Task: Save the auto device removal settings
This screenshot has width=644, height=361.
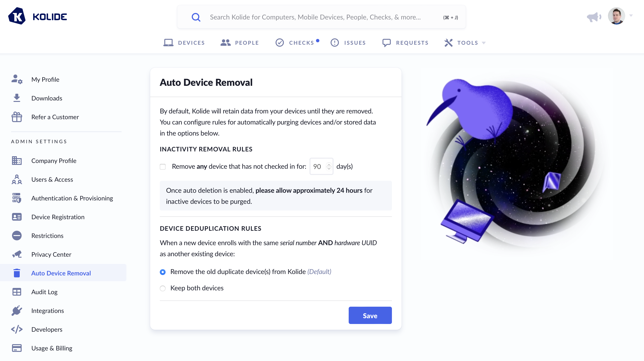Action: click(370, 316)
